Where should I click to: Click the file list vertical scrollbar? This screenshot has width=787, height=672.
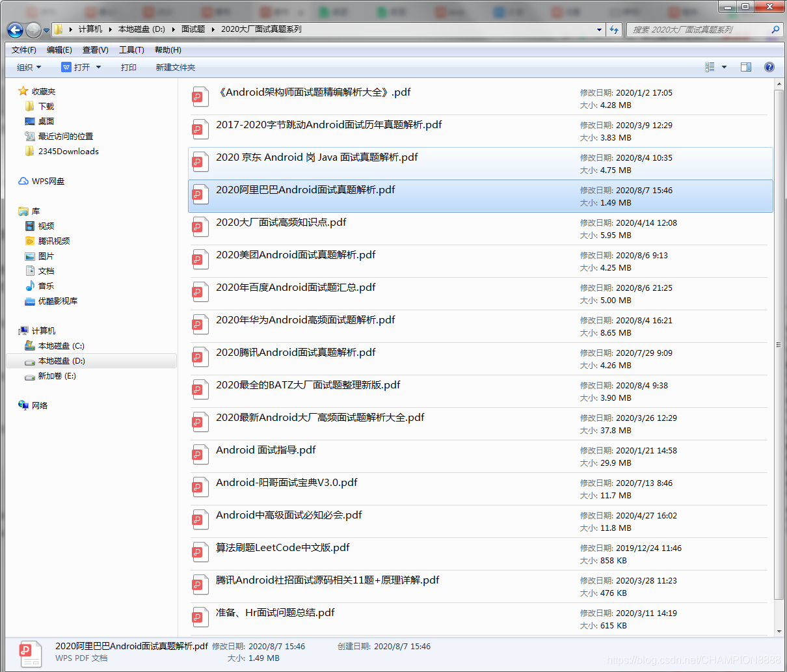pos(779,345)
